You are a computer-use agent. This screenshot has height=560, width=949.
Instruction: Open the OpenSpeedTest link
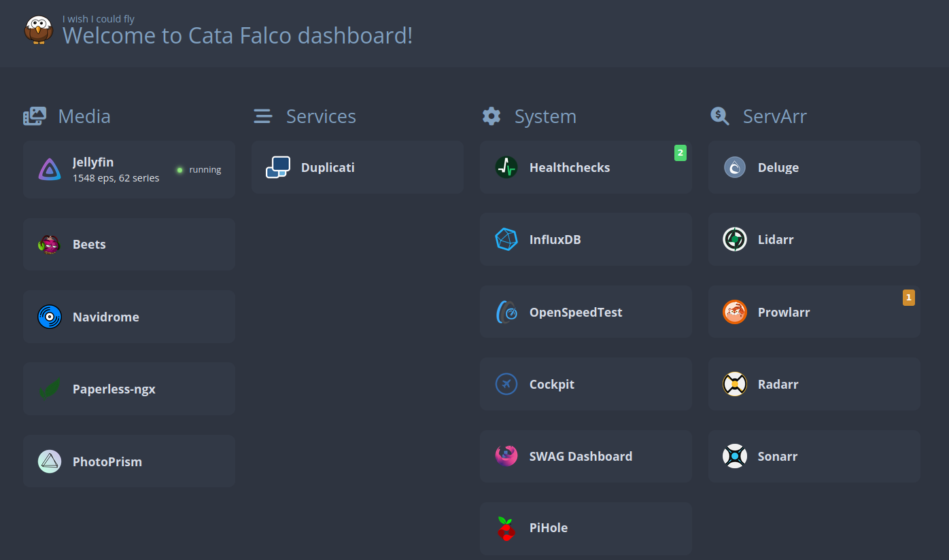[x=586, y=312]
